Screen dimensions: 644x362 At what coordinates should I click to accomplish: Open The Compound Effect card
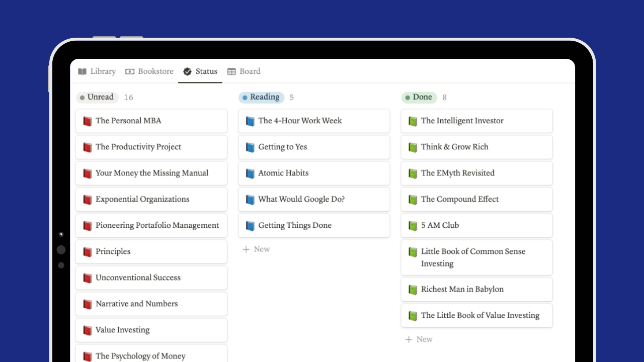[x=477, y=200]
